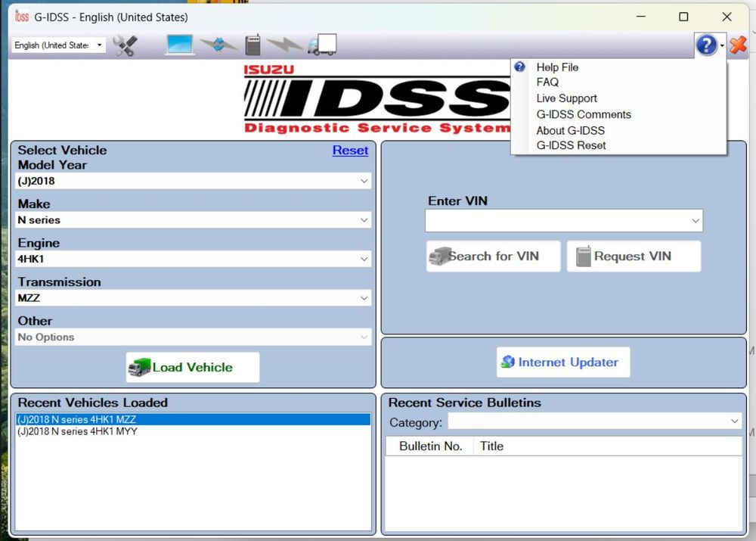Click the Load Vehicle button
756x541 pixels.
click(x=193, y=367)
